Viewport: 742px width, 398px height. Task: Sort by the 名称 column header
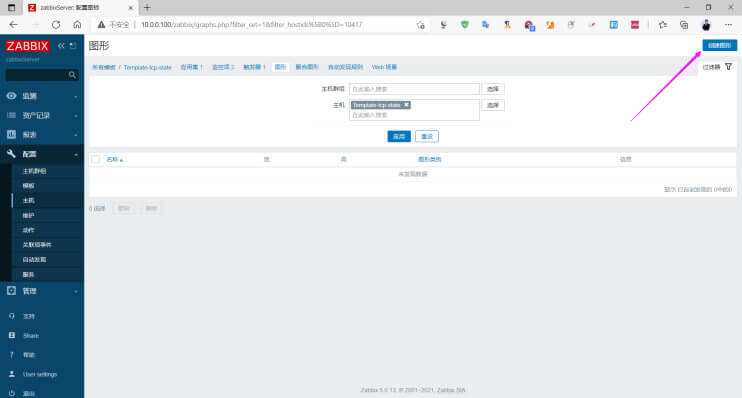(x=115, y=159)
